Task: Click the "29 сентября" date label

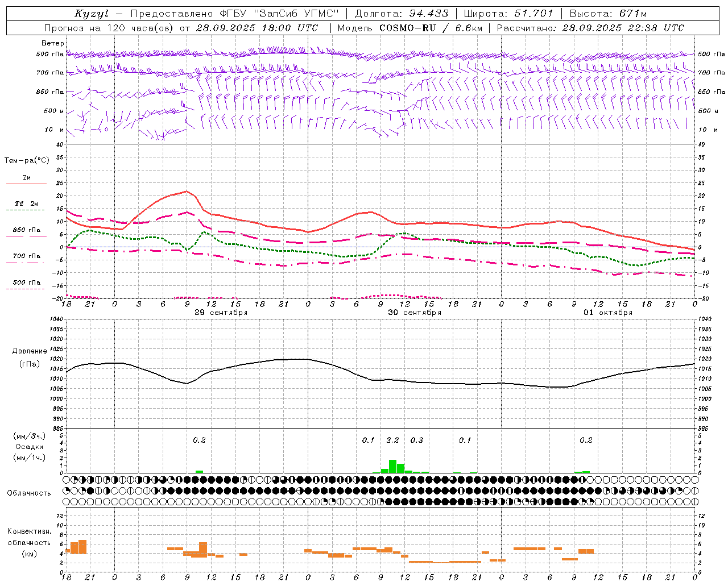Action: click(221, 313)
